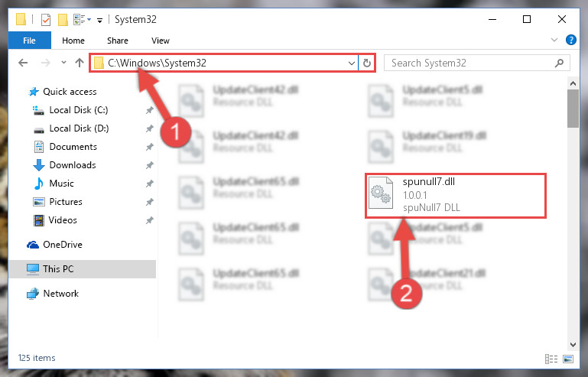Switch to large icons view button
Image resolution: width=588 pixels, height=377 pixels.
[568, 359]
